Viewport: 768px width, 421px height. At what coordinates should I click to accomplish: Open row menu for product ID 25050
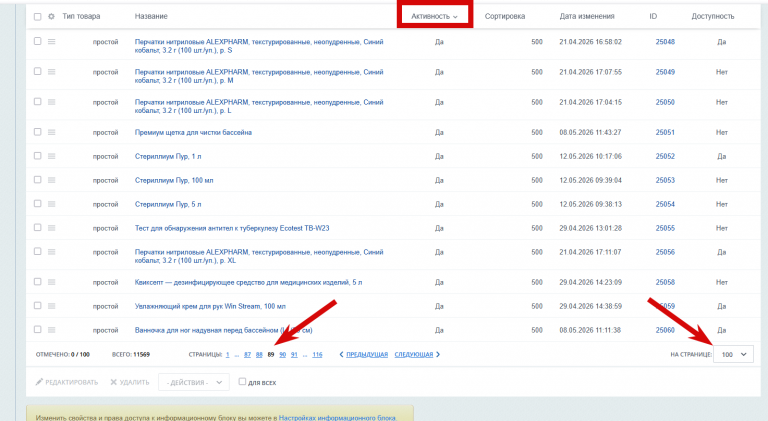click(x=51, y=102)
